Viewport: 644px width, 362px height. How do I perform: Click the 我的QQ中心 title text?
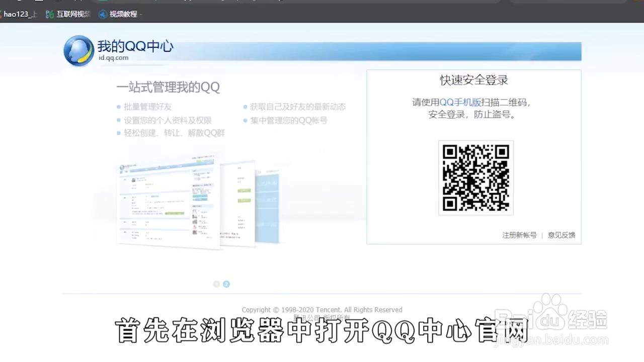pyautogui.click(x=135, y=47)
